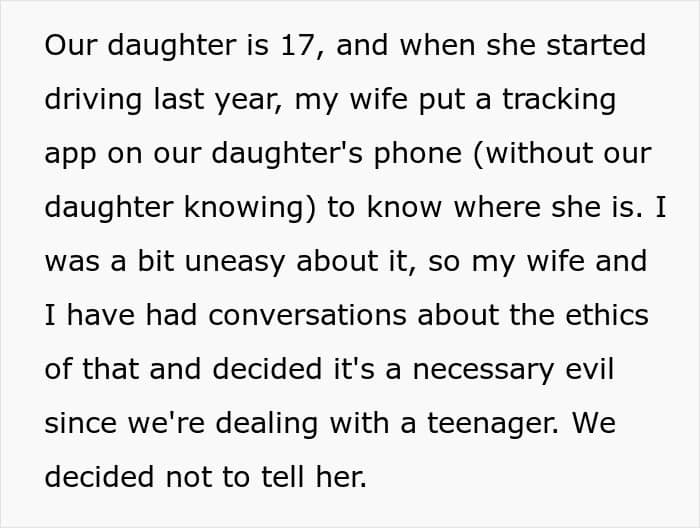Click the number "17," in the first line
The height and width of the screenshot is (528, 700).
click(x=303, y=46)
